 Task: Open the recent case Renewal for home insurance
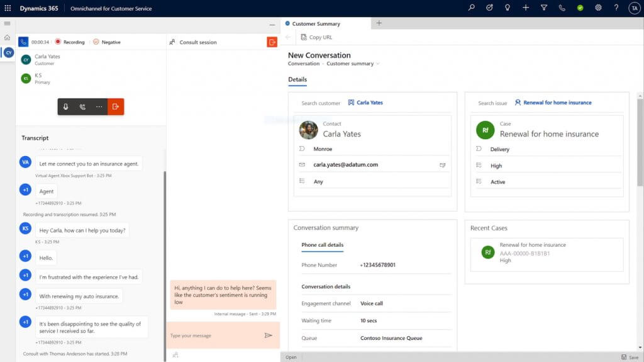tap(547, 254)
